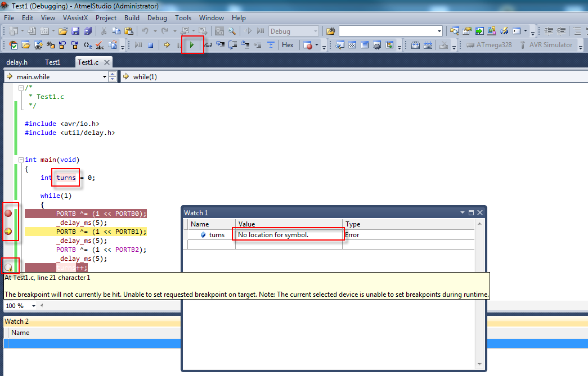Open the VAssistX menu
Viewport: 588px width, 376px height.
click(75, 18)
